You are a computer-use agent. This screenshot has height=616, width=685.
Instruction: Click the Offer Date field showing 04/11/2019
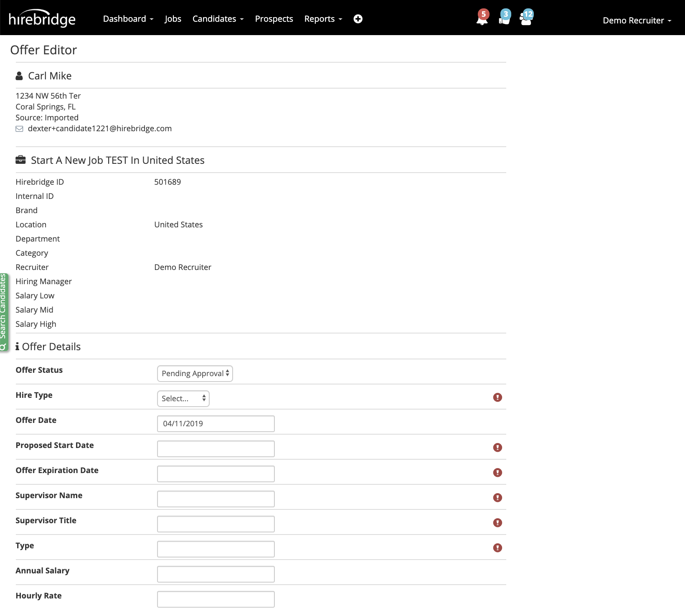[216, 423]
